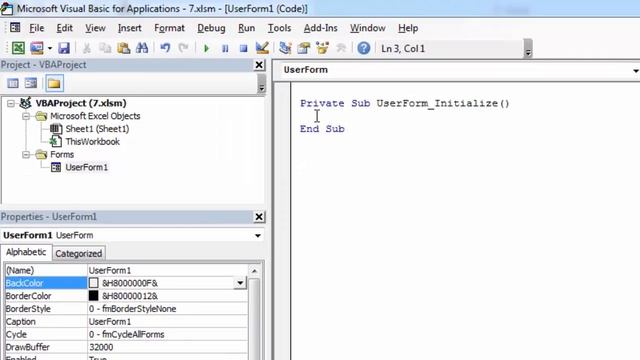The image size is (640, 360).
Task: Open the Object Browser toolbar icon
Action: 322,48
